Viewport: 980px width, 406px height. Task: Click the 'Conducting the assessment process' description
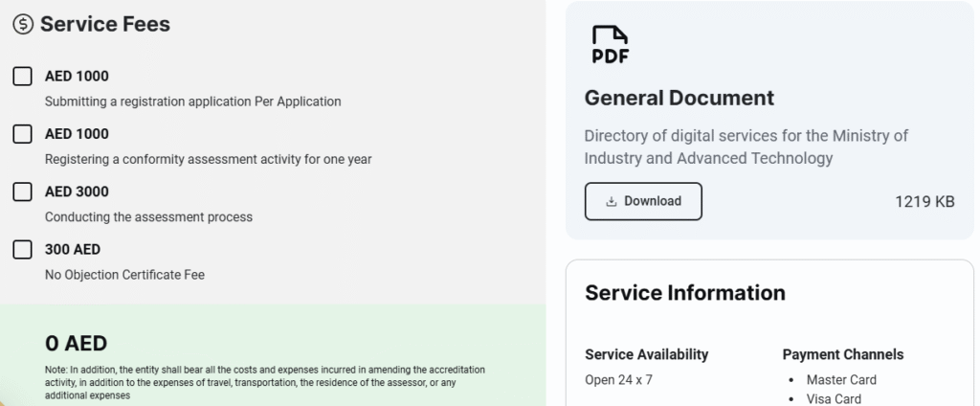[148, 216]
